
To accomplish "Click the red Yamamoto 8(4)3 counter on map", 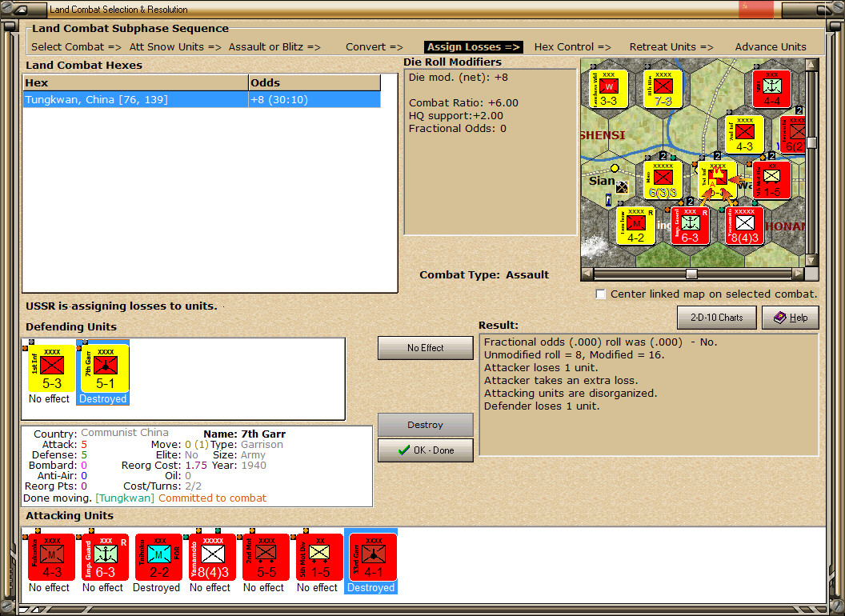I will coord(745,226).
